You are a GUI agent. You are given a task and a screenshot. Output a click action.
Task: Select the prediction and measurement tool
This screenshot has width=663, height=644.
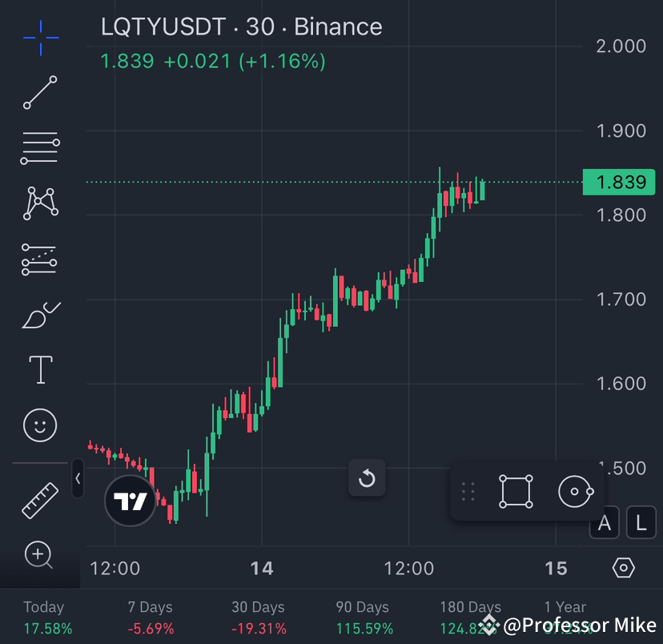coord(40,259)
